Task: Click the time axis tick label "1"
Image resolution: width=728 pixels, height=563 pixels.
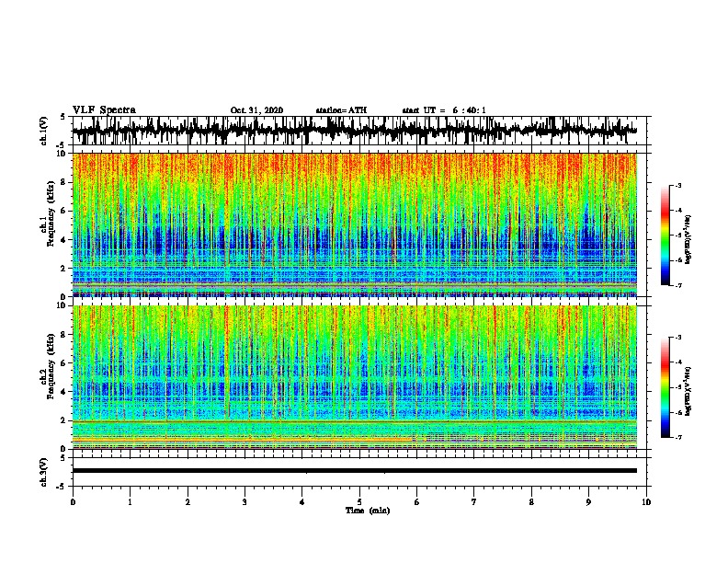Action: 130,502
